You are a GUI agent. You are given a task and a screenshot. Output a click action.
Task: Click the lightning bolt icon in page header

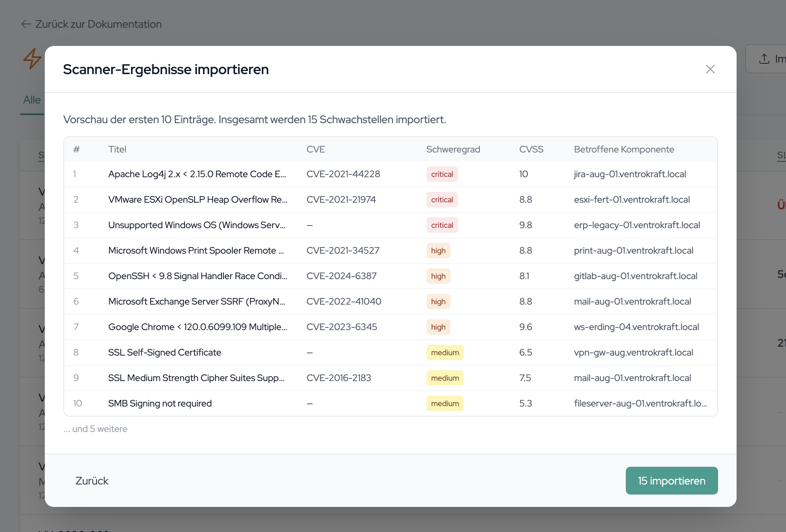point(32,59)
